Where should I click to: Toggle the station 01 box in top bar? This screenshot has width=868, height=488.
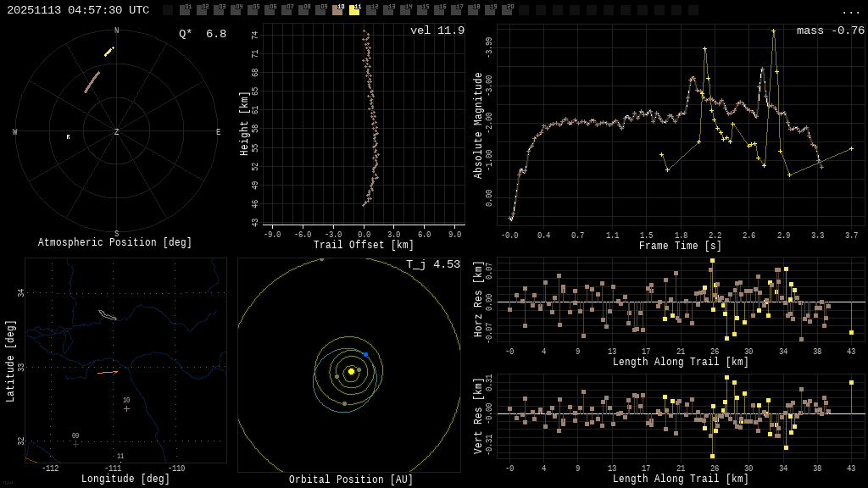(x=185, y=10)
